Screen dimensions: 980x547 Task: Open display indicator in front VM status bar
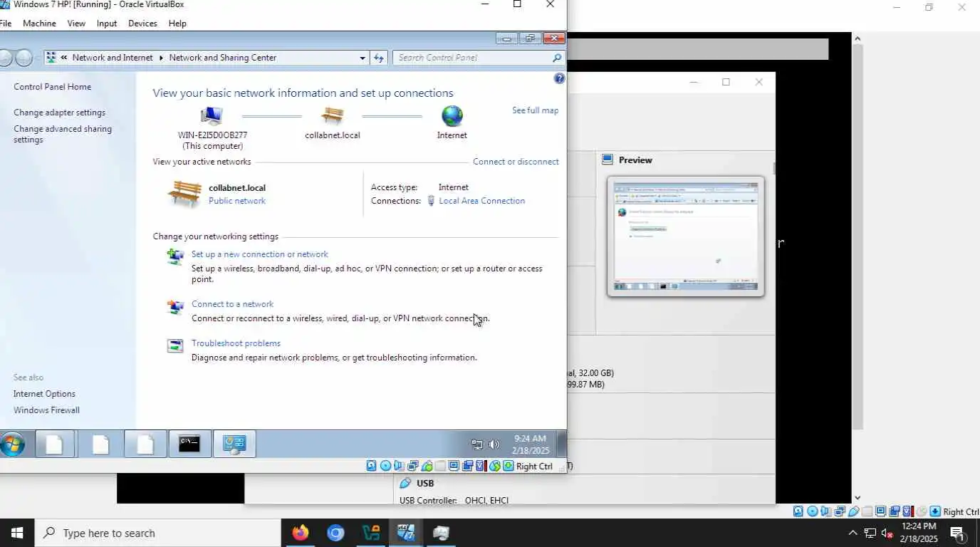[454, 466]
